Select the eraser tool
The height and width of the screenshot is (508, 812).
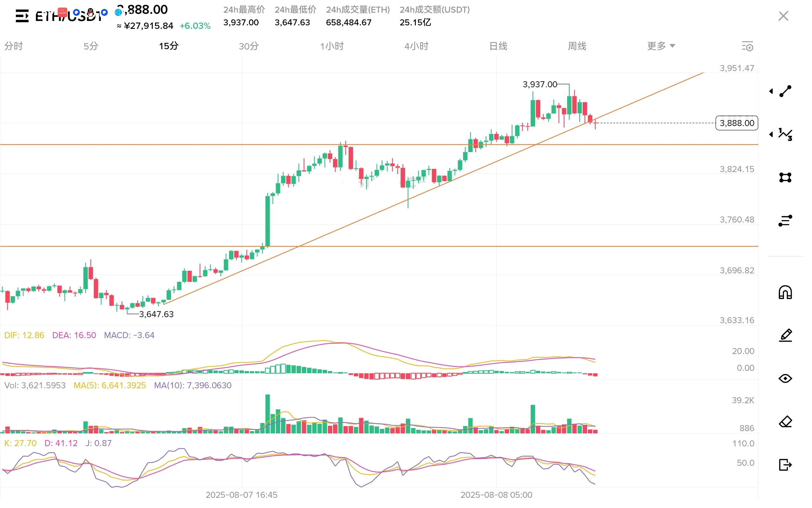coord(785,422)
